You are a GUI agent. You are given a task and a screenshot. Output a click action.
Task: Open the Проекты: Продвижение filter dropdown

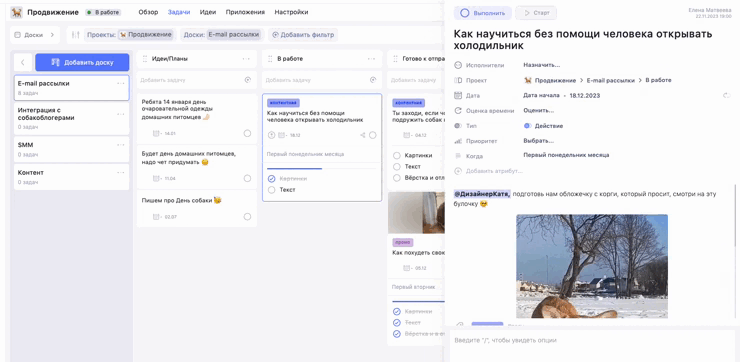pyautogui.click(x=129, y=35)
